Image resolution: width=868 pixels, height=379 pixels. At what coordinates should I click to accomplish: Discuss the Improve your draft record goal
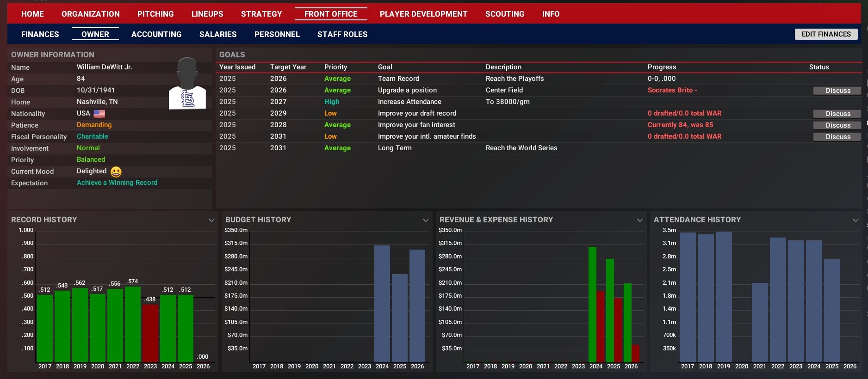tap(837, 114)
